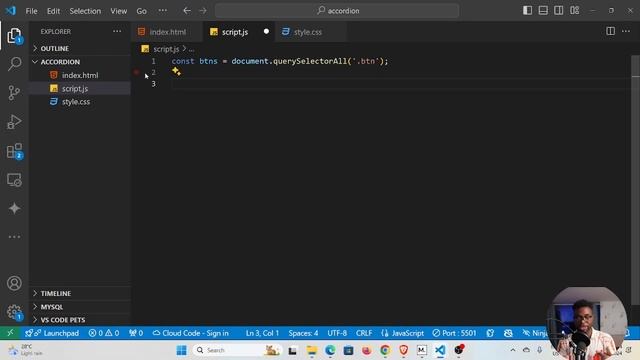The image size is (640, 360).
Task: Open breadcrumb ellipsis after script.js
Action: click(x=191, y=49)
